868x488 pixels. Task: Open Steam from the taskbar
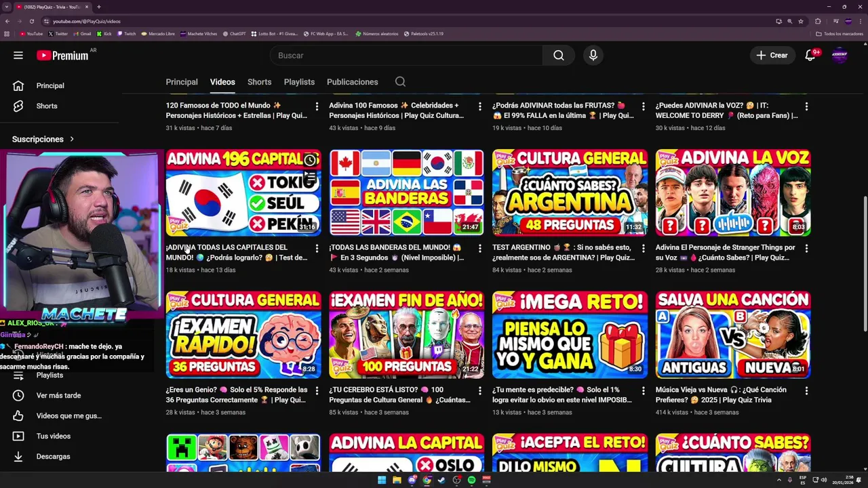tap(441, 480)
